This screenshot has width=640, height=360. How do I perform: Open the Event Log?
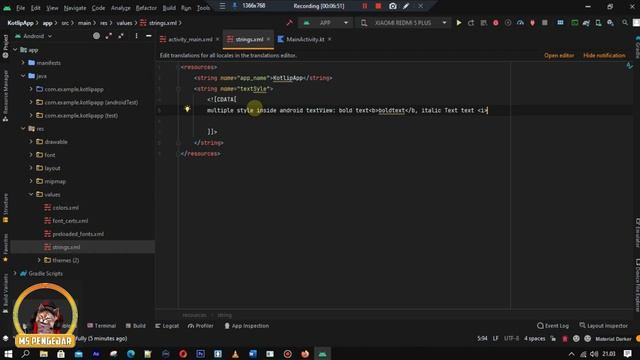pyautogui.click(x=553, y=326)
